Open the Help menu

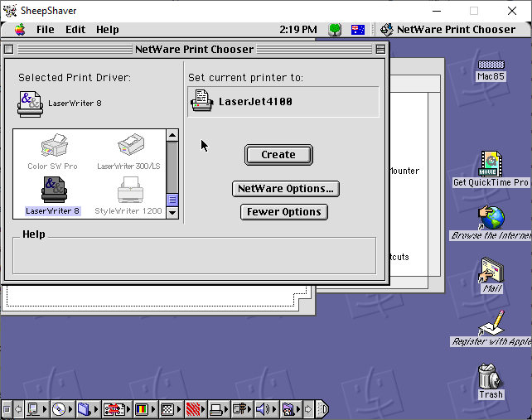point(108,30)
